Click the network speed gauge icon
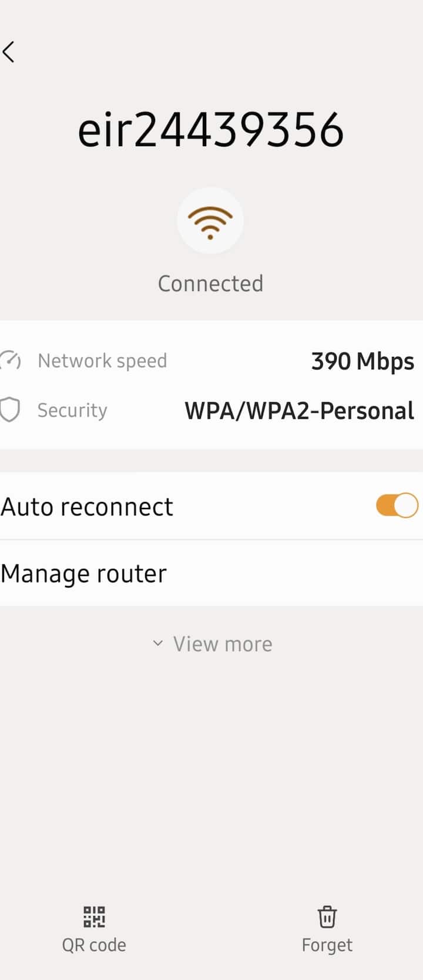 [x=11, y=361]
